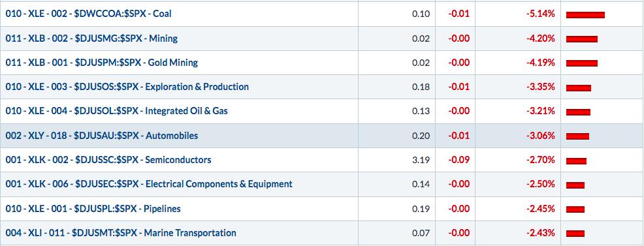This screenshot has width=644, height=246.
Task: Click the red bar for Pipelines' -2.45%
Action: (x=575, y=209)
